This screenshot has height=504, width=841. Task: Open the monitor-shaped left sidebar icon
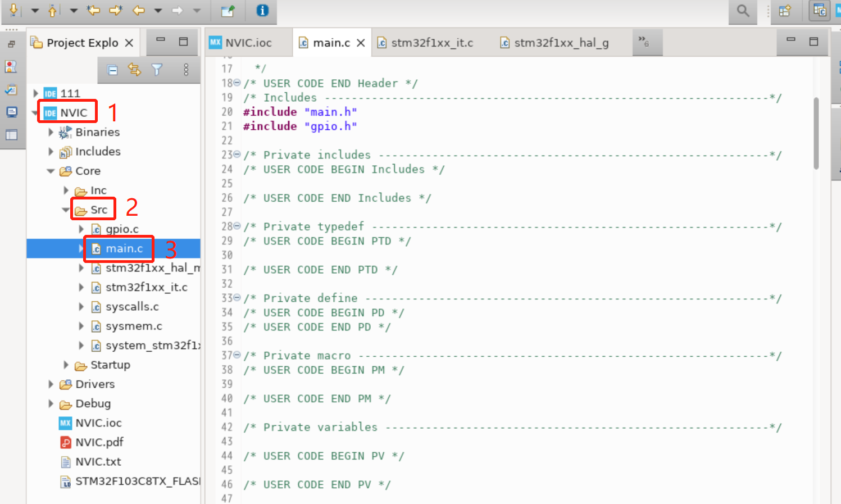(x=11, y=112)
